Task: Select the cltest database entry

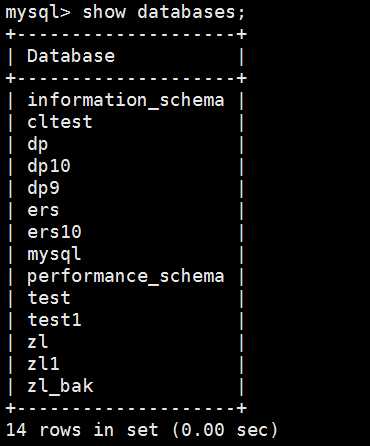Action: [x=60, y=122]
